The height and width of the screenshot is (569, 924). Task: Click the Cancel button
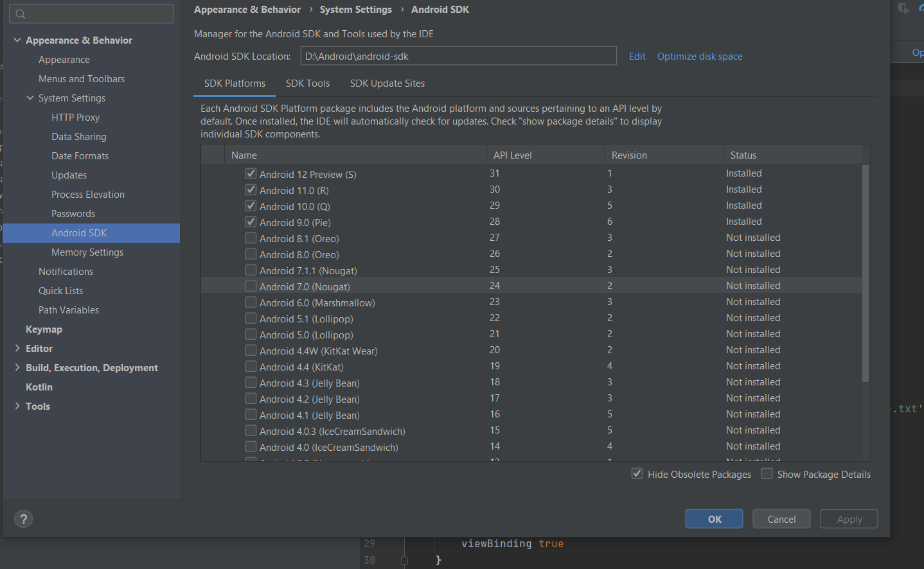point(781,519)
